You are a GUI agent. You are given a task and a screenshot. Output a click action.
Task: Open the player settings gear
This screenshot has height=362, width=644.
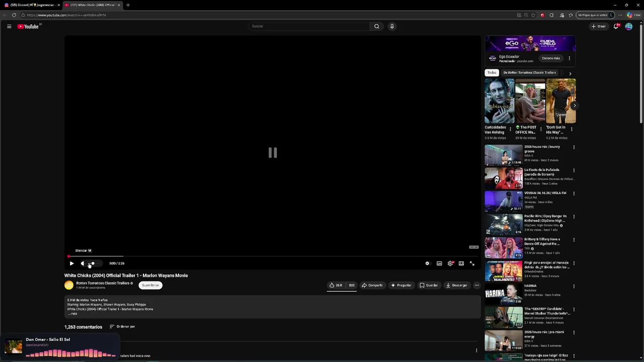tap(450, 263)
